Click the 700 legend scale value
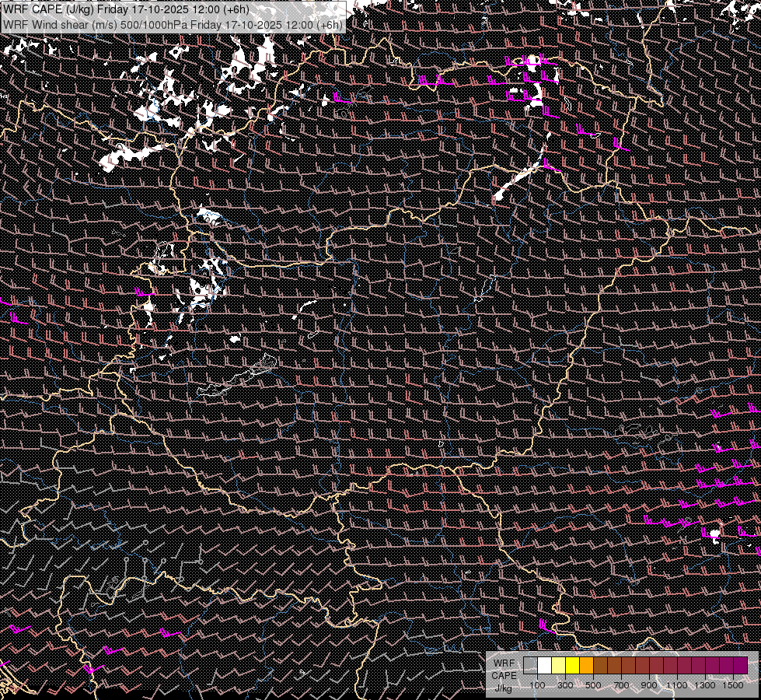The width and height of the screenshot is (761, 700). [621, 685]
